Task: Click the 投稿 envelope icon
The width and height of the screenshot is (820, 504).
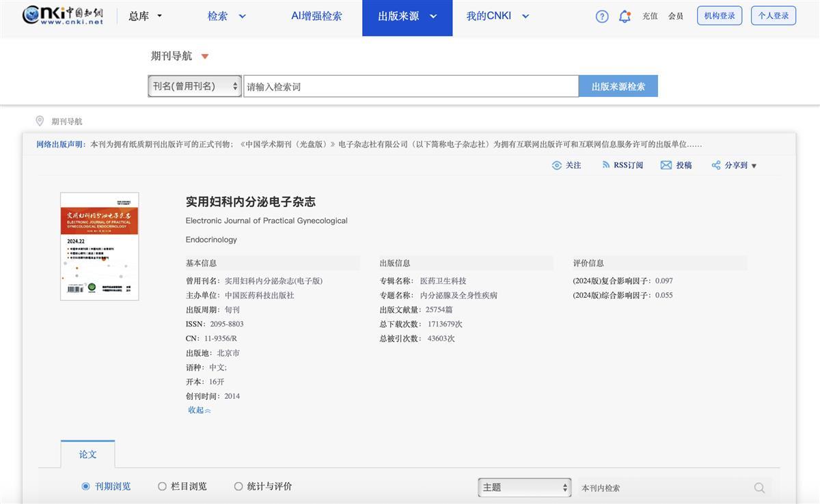Action: [666, 165]
